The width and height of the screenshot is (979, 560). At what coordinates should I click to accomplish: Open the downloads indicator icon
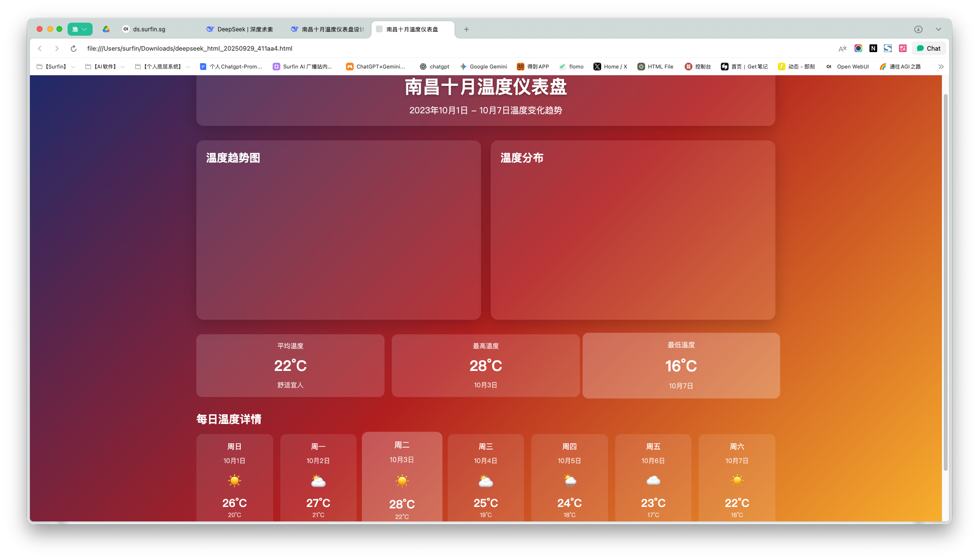pos(918,29)
